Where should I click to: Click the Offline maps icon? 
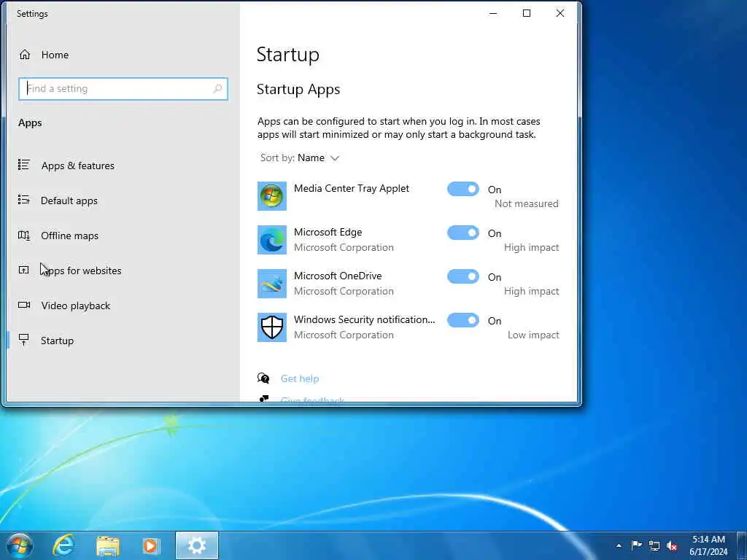[x=24, y=235]
